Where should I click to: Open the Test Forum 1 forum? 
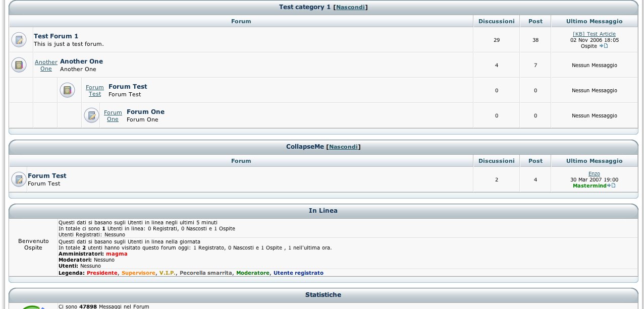(56, 36)
